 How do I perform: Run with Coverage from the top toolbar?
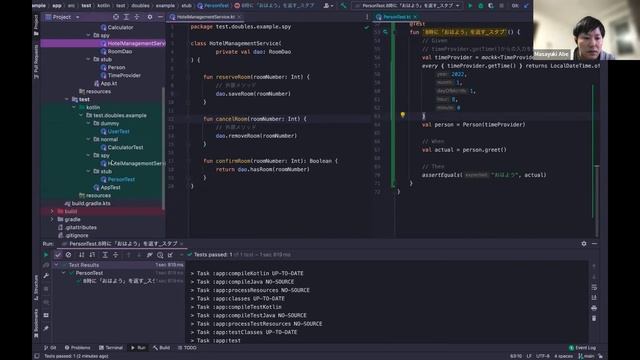point(491,6)
